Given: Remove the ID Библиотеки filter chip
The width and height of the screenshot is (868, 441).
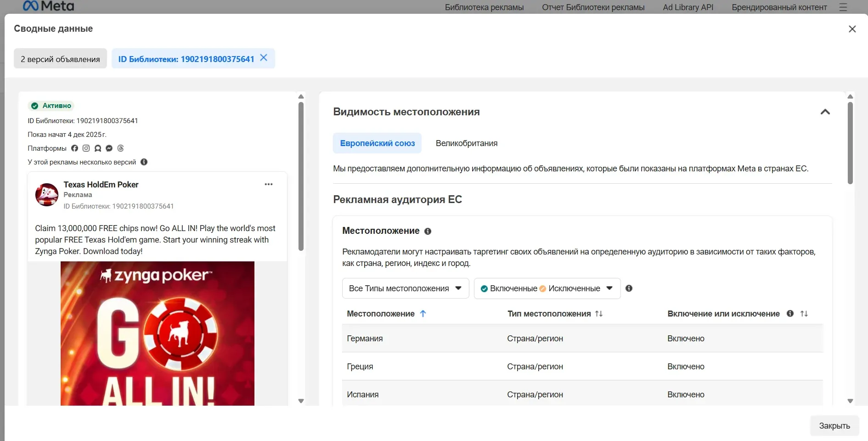Looking at the screenshot, I should point(263,58).
